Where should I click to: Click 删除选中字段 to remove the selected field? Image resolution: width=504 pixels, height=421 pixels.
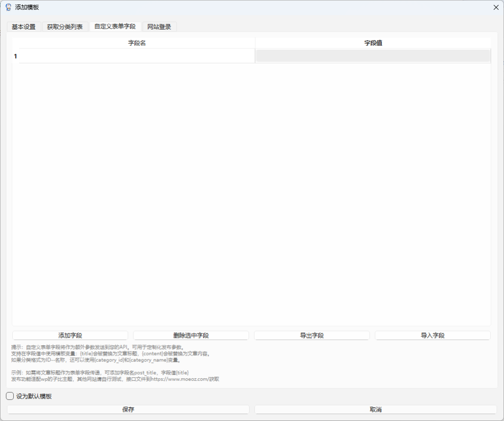191,335
